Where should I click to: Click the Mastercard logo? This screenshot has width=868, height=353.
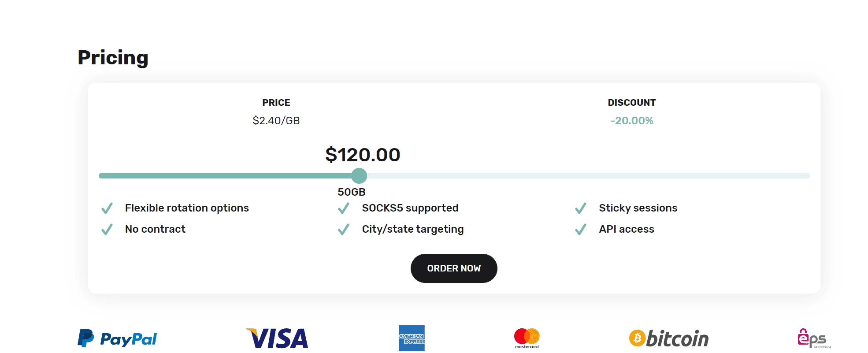(527, 338)
